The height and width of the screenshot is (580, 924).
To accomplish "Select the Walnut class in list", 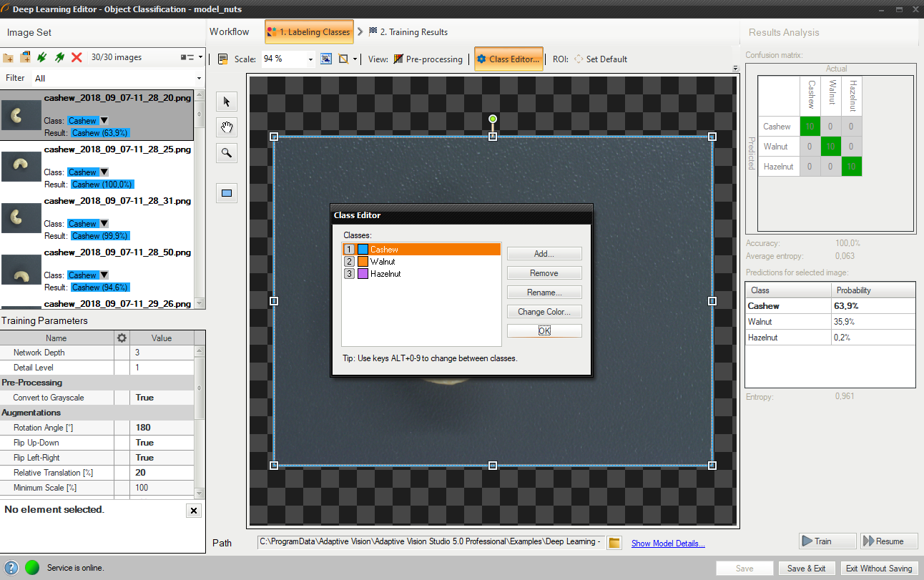I will [x=383, y=262].
